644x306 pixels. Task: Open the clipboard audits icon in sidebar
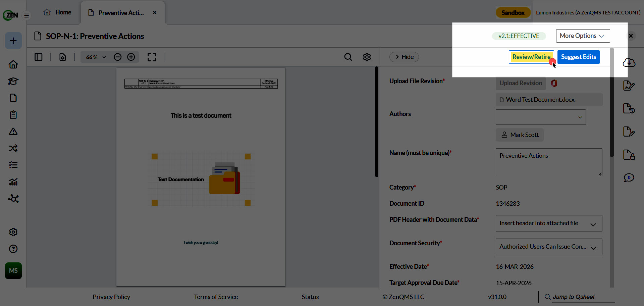point(13,114)
